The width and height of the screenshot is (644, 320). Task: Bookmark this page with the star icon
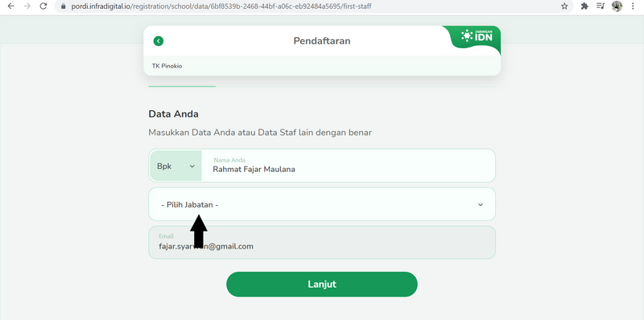564,6
